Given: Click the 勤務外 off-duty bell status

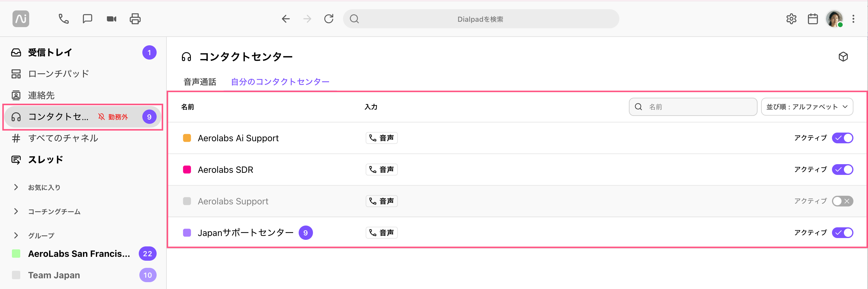Looking at the screenshot, I should [113, 117].
